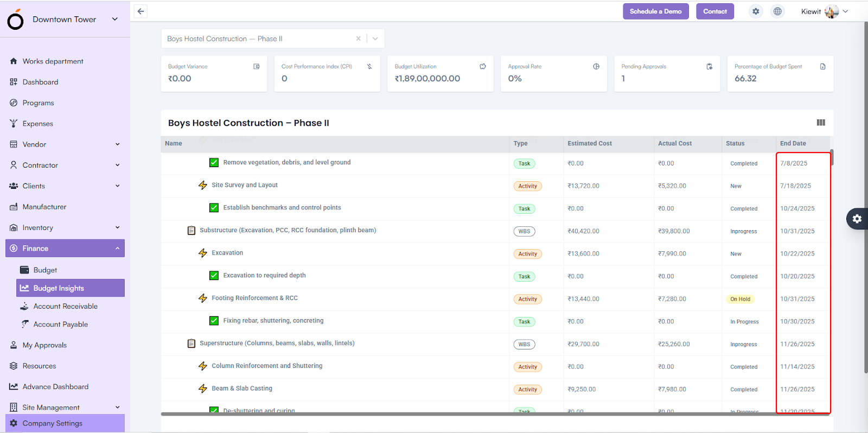Click the Substructure WBS type badge
868x433 pixels.
point(524,231)
